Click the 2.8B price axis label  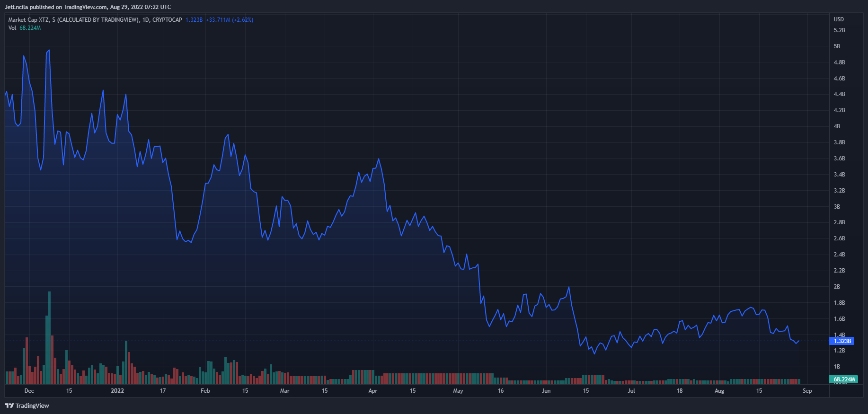click(839, 222)
